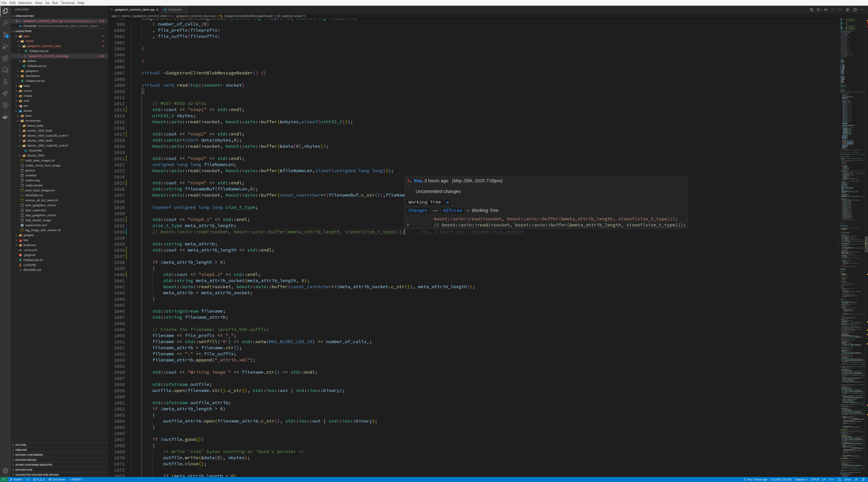Open the Docker extension panel
Viewport: 868px width, 482px height.
pyautogui.click(x=5, y=117)
